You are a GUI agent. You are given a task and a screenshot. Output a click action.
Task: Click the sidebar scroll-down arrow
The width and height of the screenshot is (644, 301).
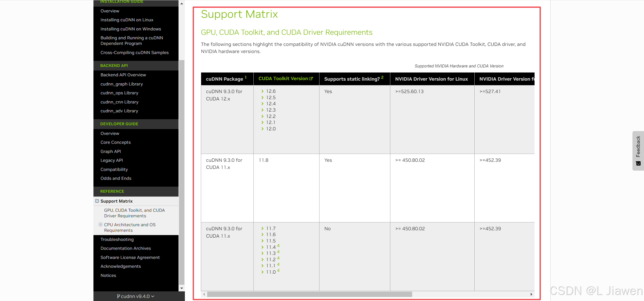182,288
